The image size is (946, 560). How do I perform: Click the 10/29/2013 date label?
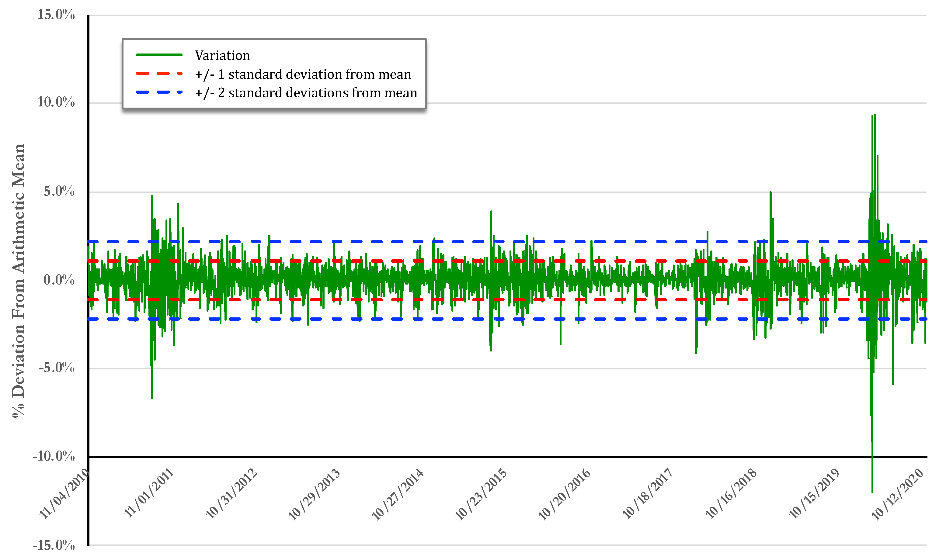[x=315, y=495]
